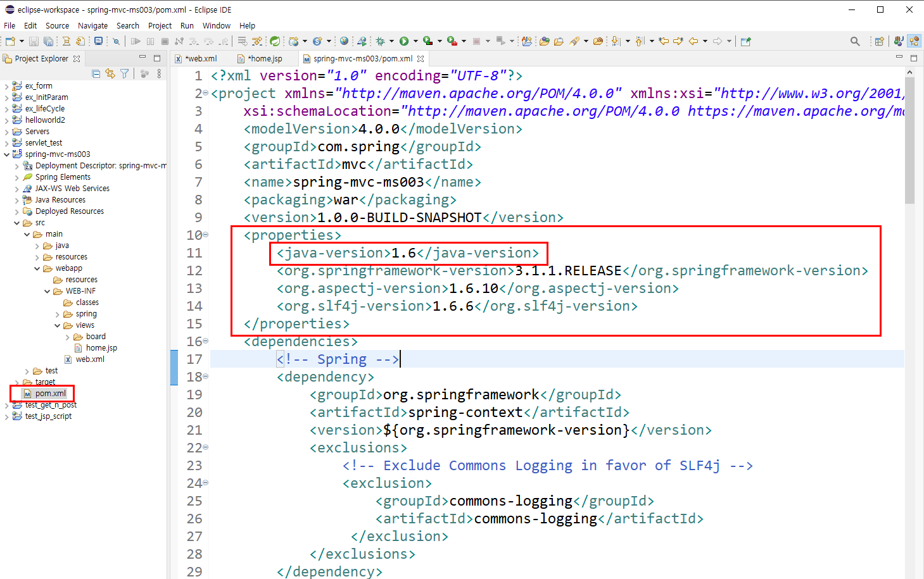Select pom.xml in the project tree
924x579 pixels.
pos(50,394)
